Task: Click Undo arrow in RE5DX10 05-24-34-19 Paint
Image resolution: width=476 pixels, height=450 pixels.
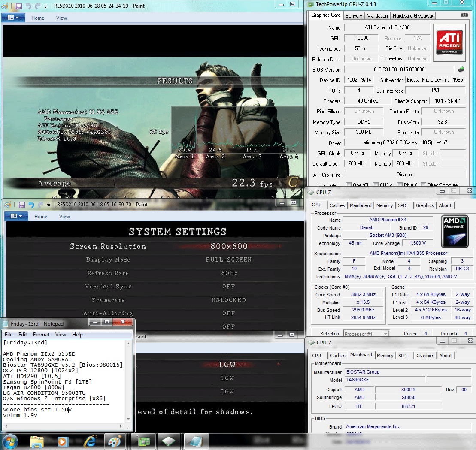Action: (x=28, y=6)
